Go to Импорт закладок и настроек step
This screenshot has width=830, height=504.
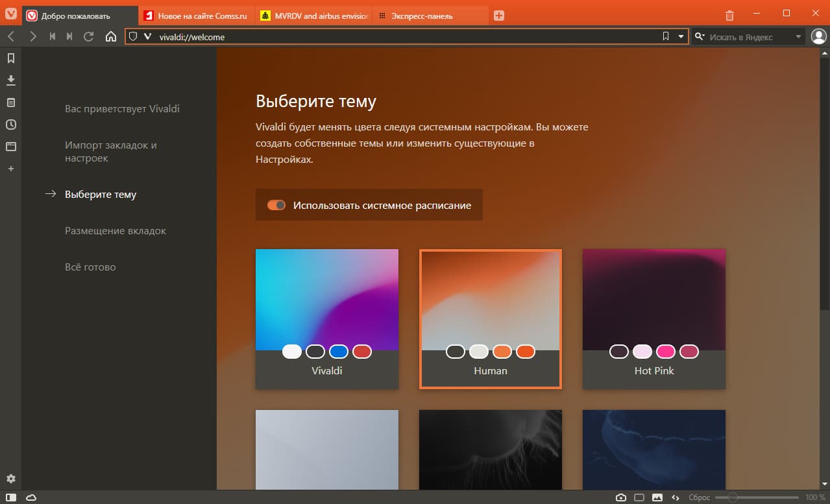[x=111, y=152]
